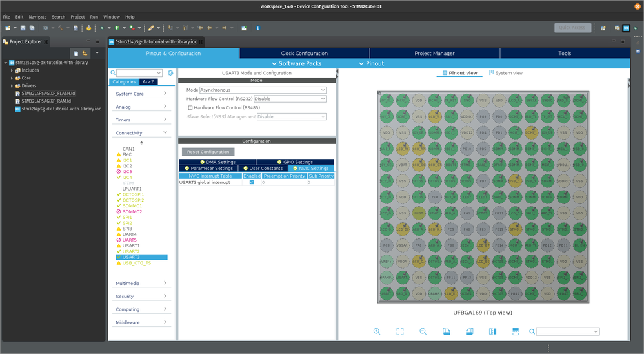This screenshot has width=644, height=354.
Task: Zoom out of the pinout view
Action: pyautogui.click(x=423, y=331)
